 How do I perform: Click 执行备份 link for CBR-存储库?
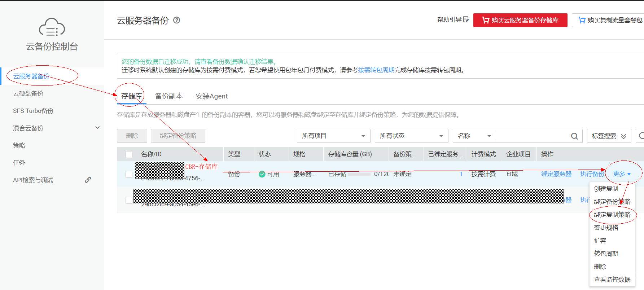click(592, 174)
